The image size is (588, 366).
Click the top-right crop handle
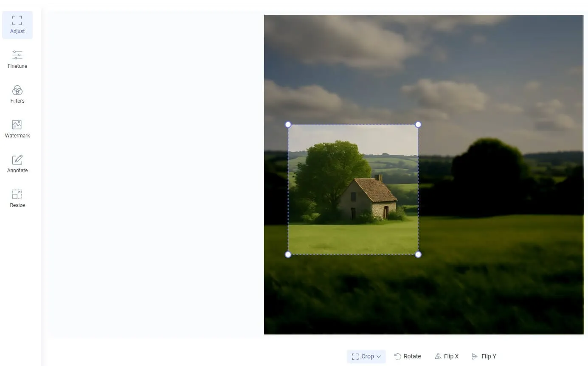418,124
